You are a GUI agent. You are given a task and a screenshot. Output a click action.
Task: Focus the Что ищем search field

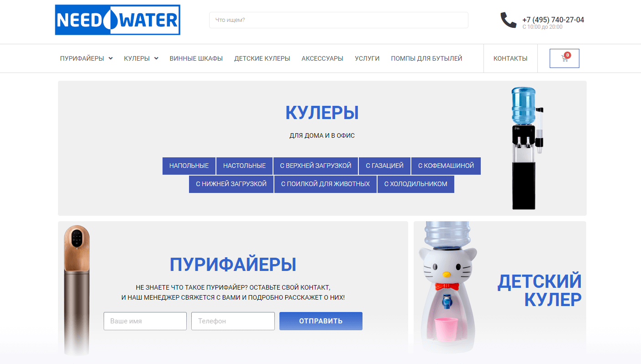(x=339, y=20)
